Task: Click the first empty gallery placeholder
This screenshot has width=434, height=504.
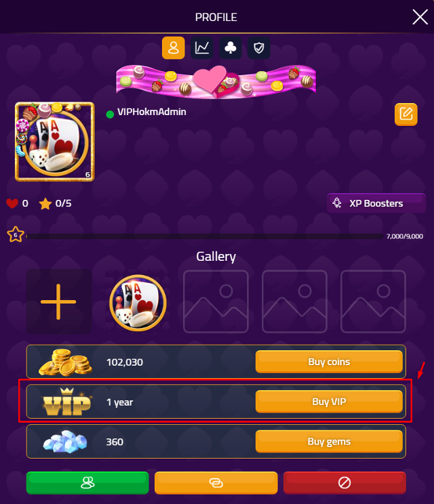Action: 216,301
